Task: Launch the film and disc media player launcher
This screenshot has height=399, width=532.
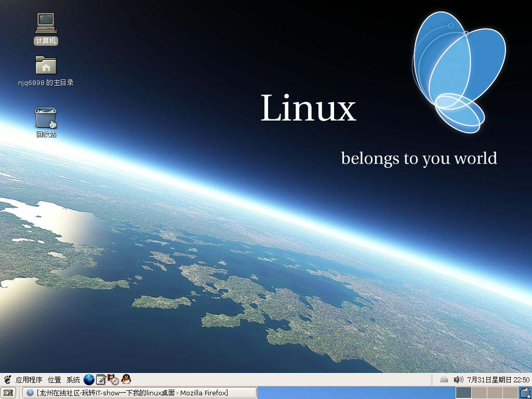Action: (x=113, y=379)
